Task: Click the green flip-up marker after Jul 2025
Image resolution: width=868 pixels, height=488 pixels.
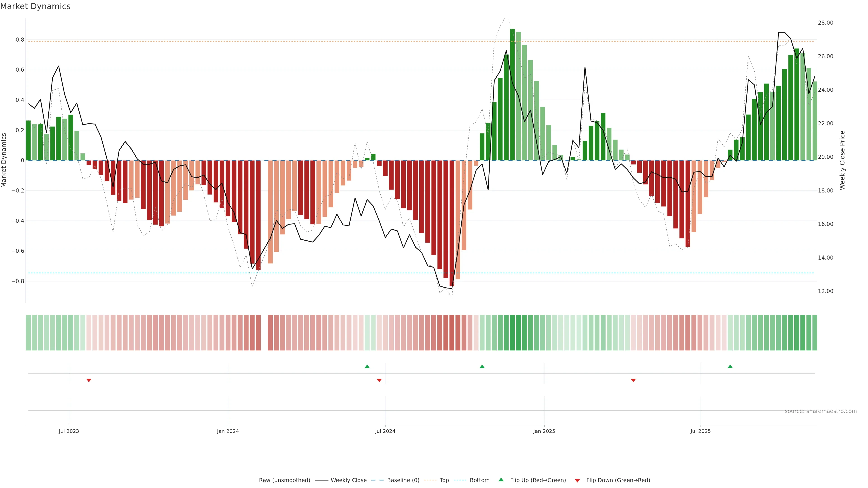Action: 730,366
